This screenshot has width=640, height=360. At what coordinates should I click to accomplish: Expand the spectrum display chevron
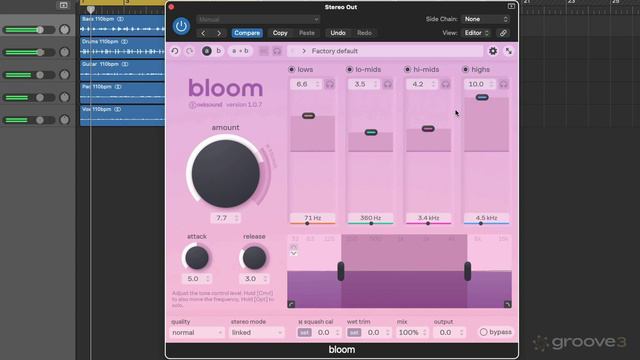coord(293,253)
